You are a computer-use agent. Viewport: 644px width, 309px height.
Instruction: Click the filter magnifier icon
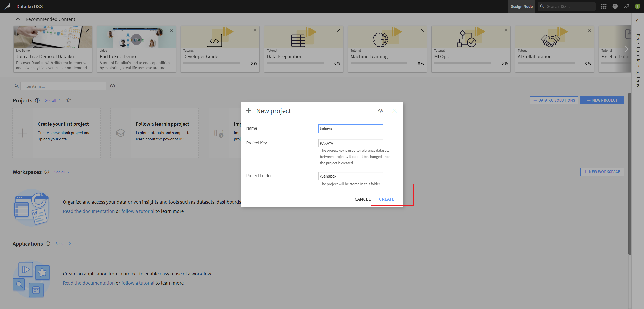[x=17, y=86]
